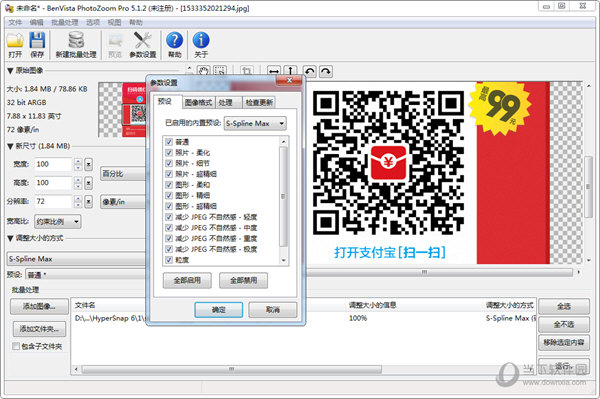Screen dimensions: 600x399
Task: Open the 选项 menu
Action: coord(93,23)
